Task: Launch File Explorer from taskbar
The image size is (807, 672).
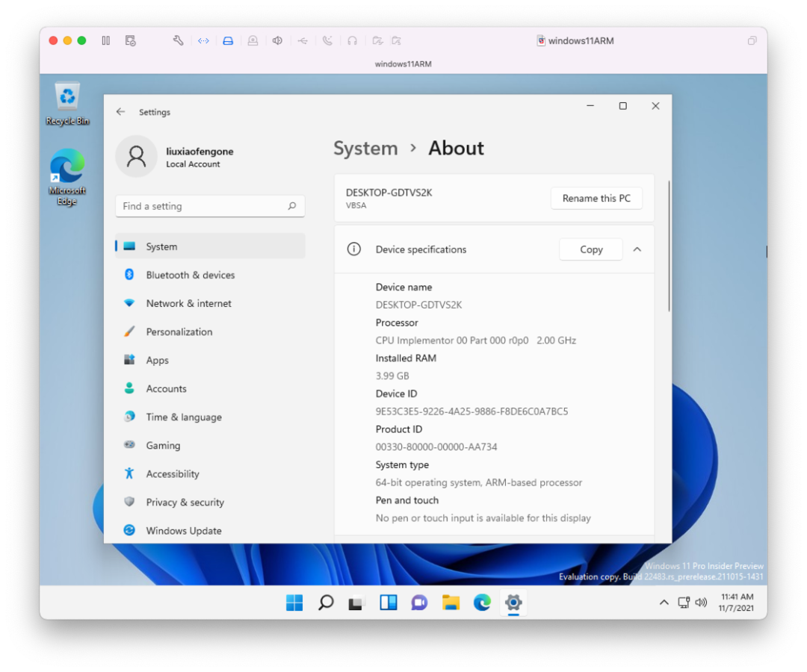Action: (x=451, y=603)
